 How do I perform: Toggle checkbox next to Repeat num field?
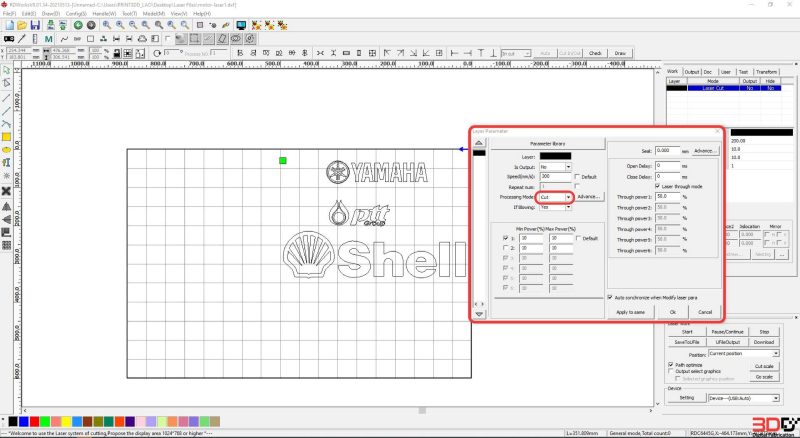coord(577,186)
